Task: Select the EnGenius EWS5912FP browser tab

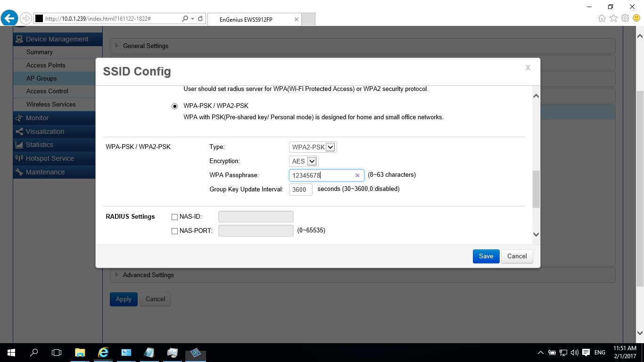Action: [x=254, y=19]
